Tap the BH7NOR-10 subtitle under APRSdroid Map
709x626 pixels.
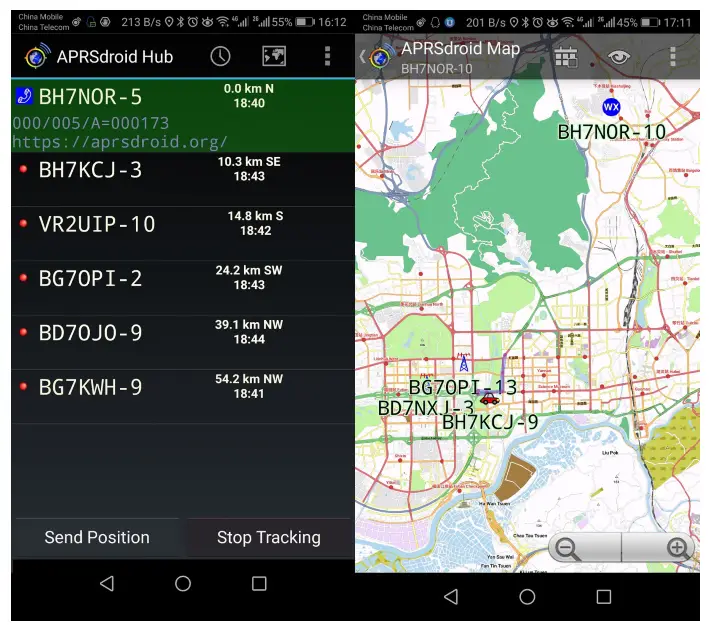[436, 69]
